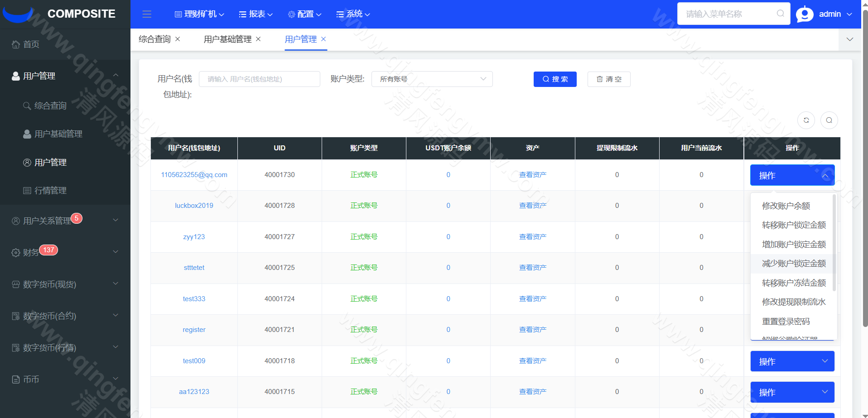Click the document icon beside 行情管理
Screen dimensions: 868x418
(27, 190)
